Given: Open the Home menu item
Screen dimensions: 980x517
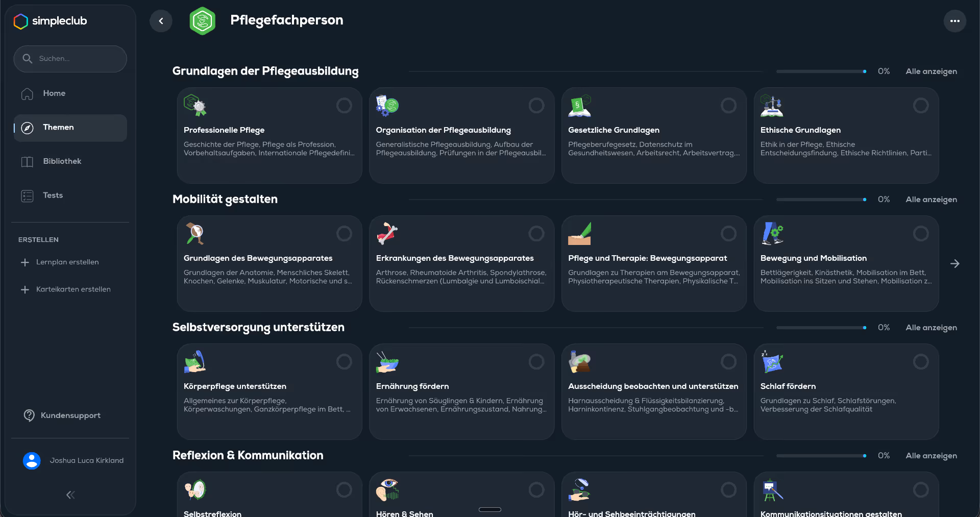Looking at the screenshot, I should tap(70, 93).
